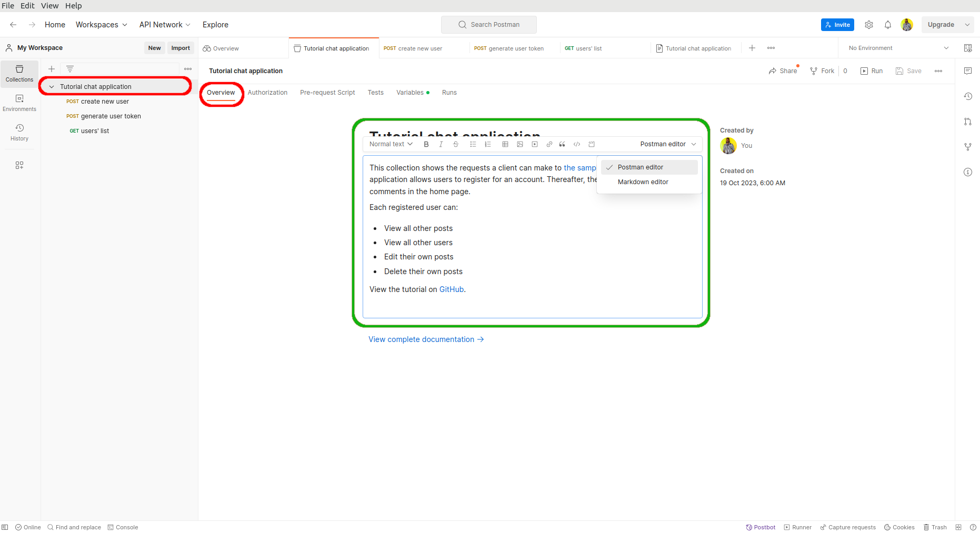Viewport: 980px width, 533px height.
Task: Focus the Search Postman field
Action: point(489,25)
